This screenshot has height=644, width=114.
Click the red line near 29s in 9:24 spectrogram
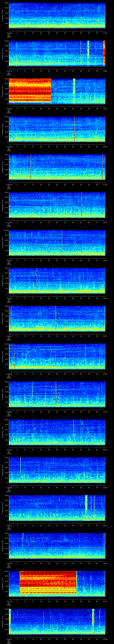(56, 318)
